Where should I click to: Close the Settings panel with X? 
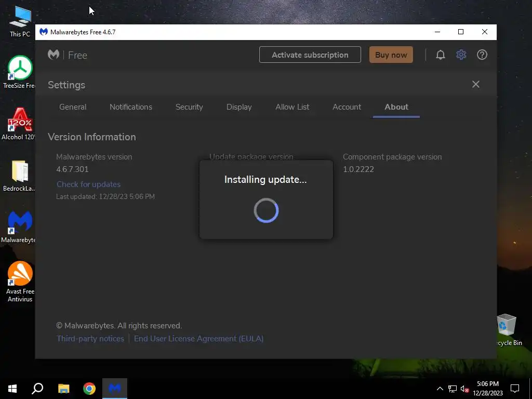click(476, 84)
